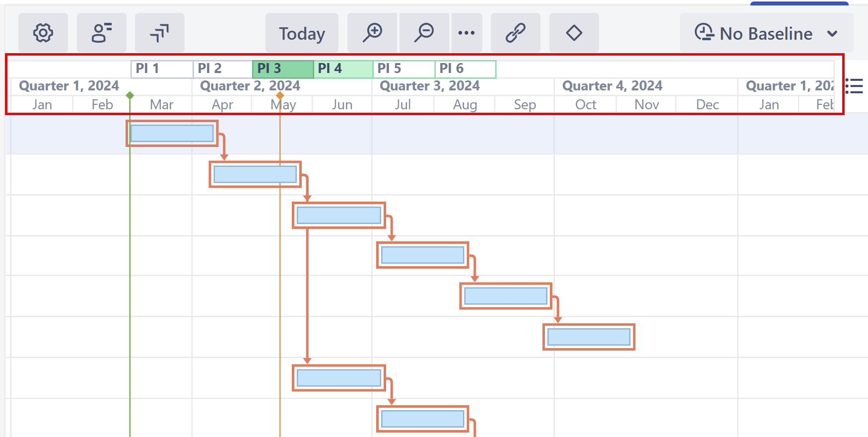
Task: Click the resources icon in toolbar
Action: pyautogui.click(x=102, y=33)
